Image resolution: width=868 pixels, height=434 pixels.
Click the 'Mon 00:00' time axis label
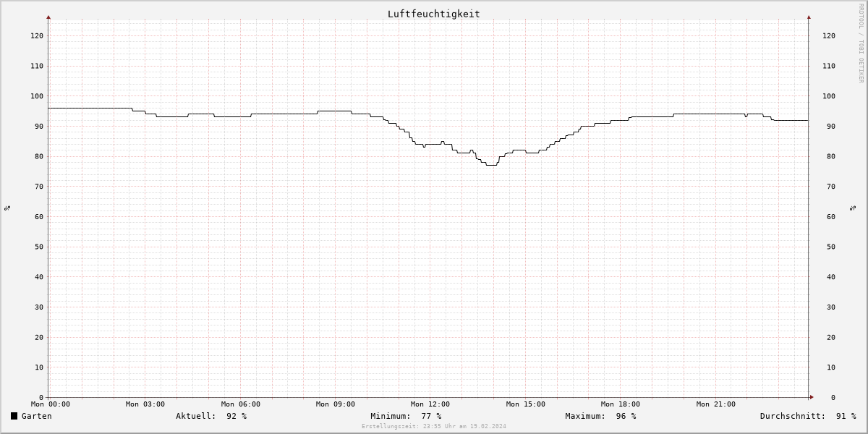tap(51, 404)
